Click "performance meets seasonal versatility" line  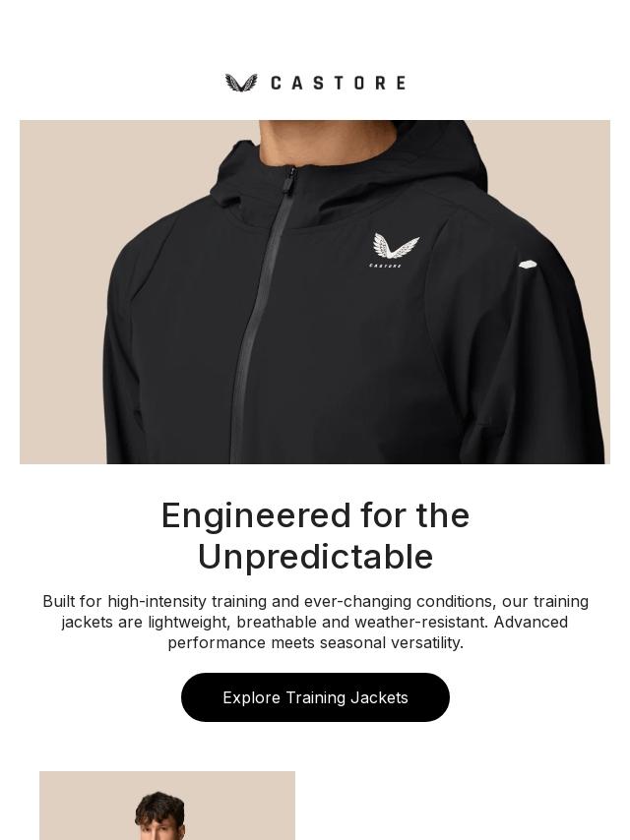pos(315,642)
